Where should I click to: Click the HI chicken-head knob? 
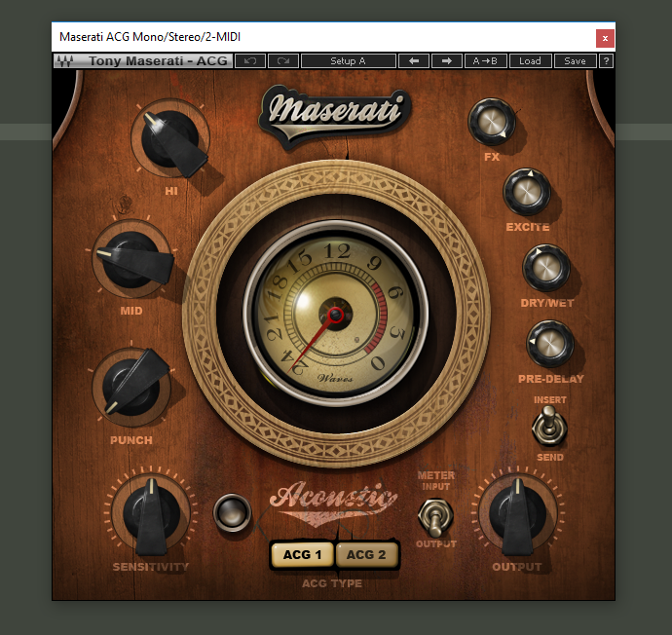pyautogui.click(x=170, y=139)
